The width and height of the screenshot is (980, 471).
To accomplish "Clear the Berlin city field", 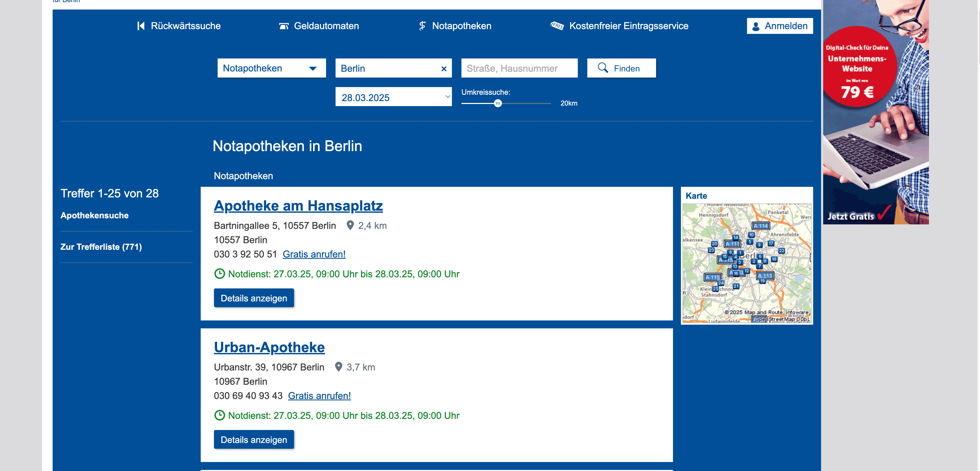I will (x=443, y=69).
